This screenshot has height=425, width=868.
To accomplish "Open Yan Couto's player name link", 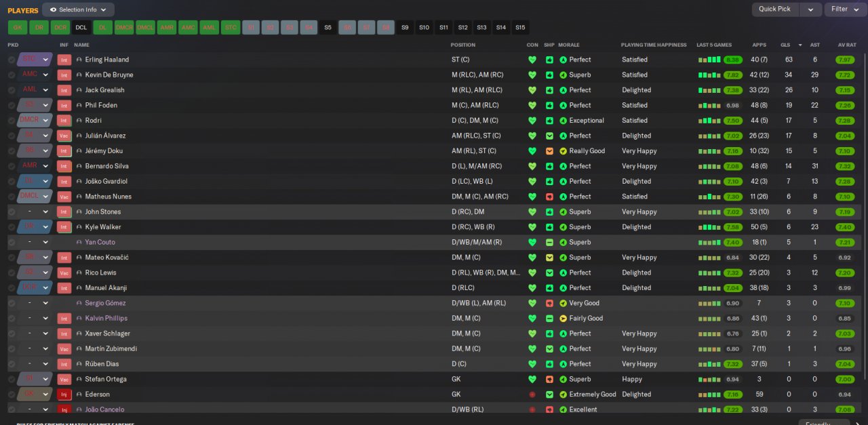I will click(100, 242).
